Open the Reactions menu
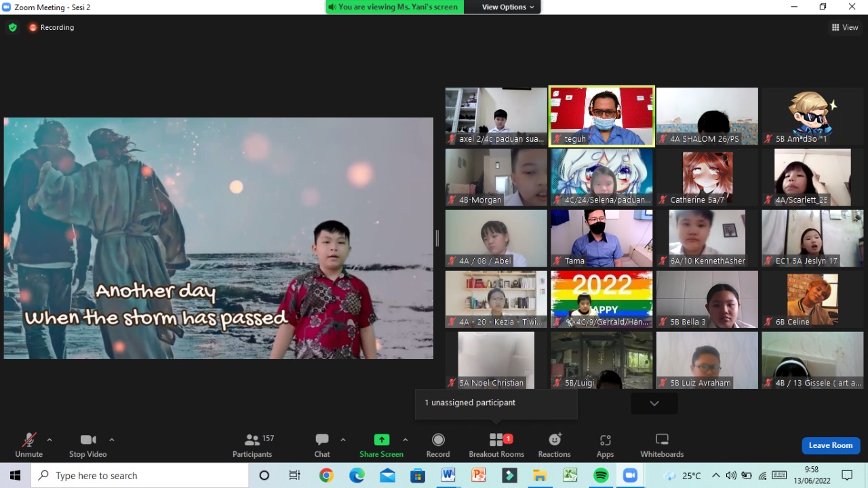 pos(554,445)
